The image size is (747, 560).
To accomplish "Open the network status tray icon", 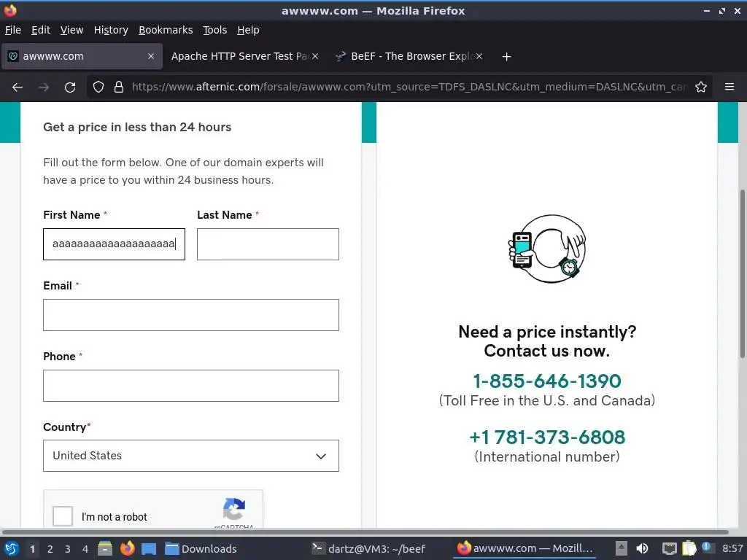I will click(670, 548).
